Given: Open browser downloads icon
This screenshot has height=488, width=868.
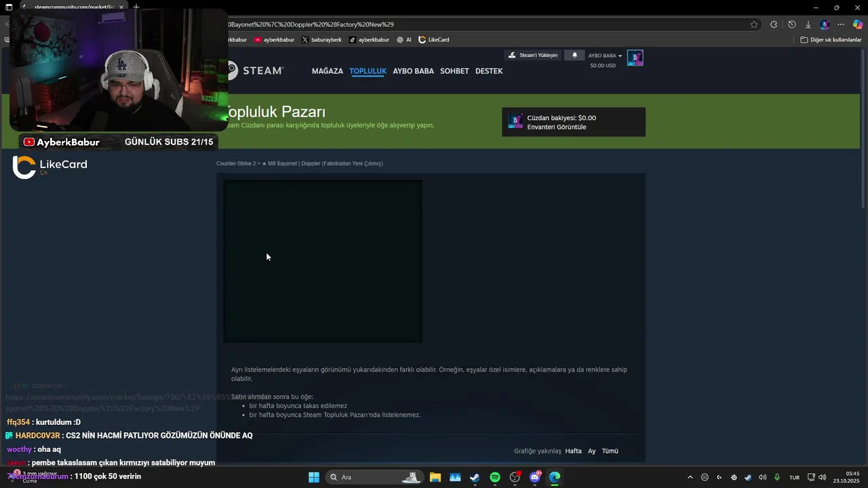Looking at the screenshot, I should (x=808, y=24).
